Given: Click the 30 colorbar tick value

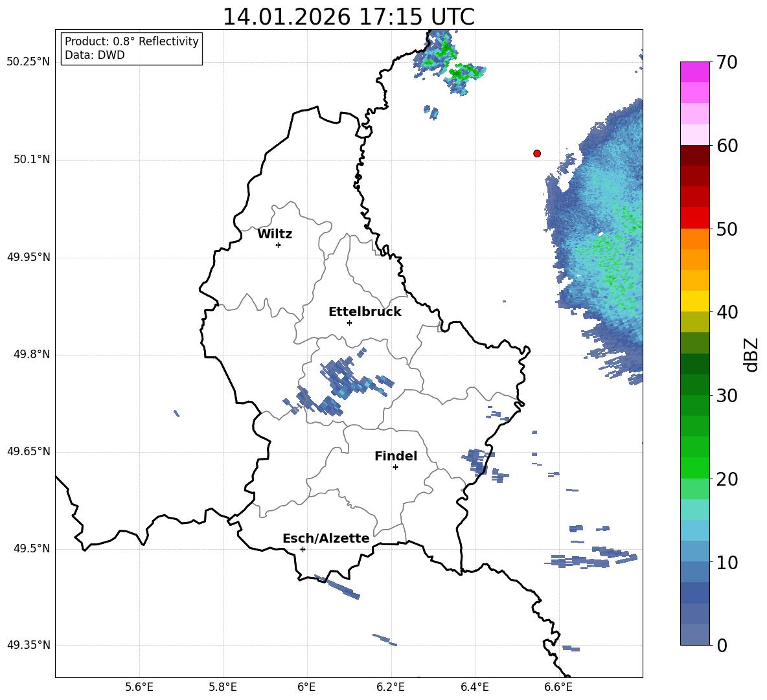Looking at the screenshot, I should [x=727, y=396].
